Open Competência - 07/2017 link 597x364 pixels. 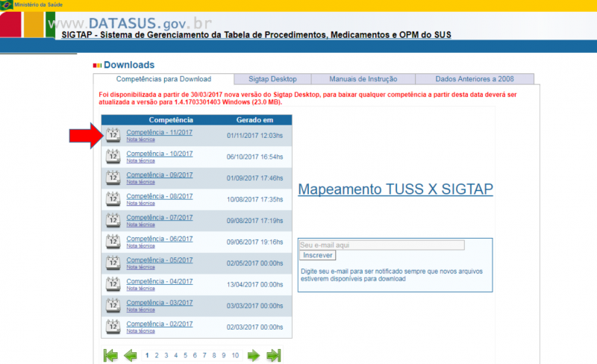click(160, 217)
